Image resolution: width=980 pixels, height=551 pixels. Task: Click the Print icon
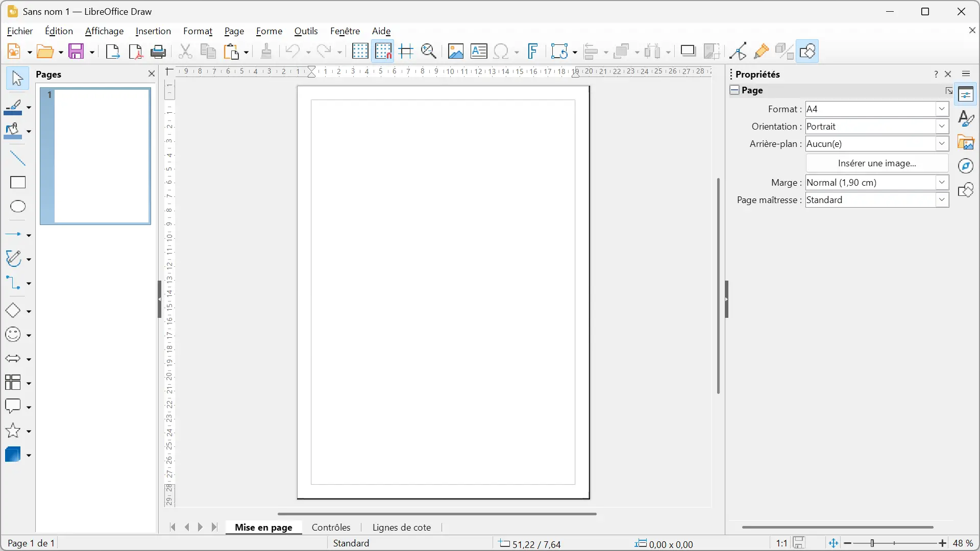[158, 52]
